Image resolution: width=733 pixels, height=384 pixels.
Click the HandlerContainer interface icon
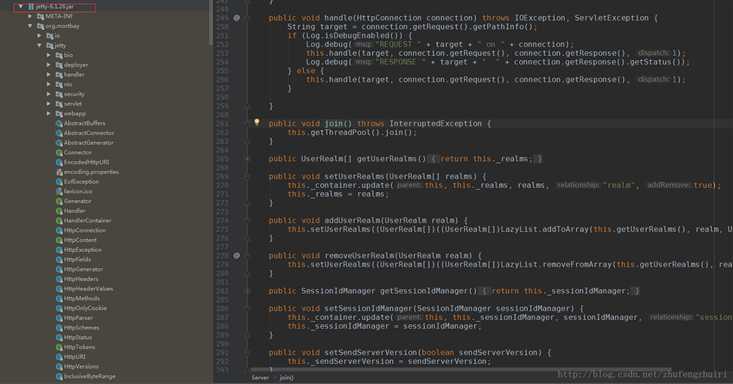(59, 221)
